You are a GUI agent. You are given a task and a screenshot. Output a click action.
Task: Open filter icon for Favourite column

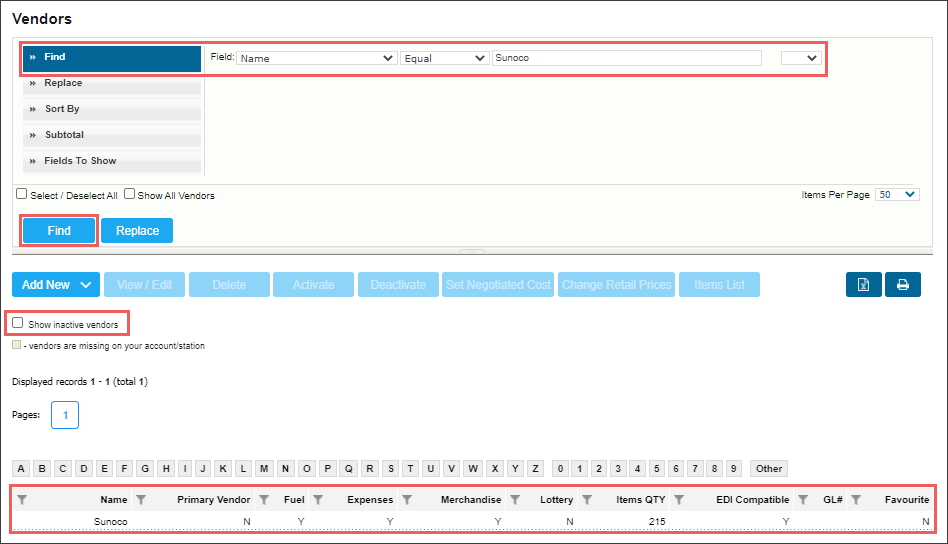(x=856, y=500)
